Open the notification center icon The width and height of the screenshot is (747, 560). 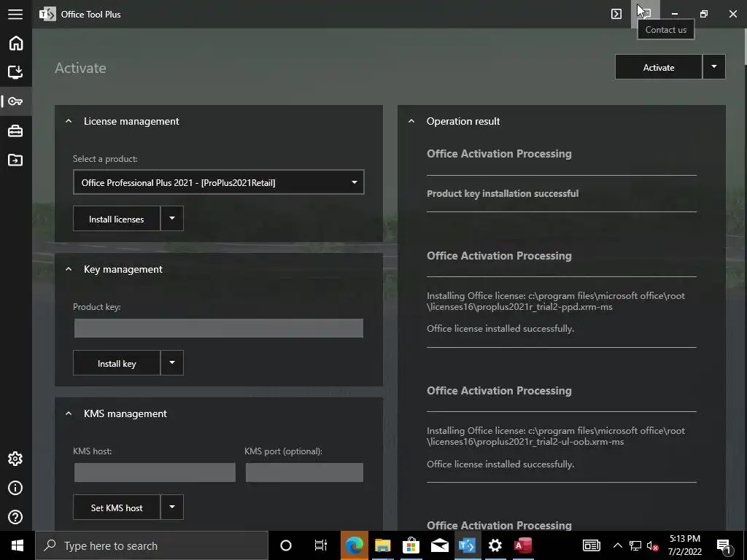coord(724,545)
